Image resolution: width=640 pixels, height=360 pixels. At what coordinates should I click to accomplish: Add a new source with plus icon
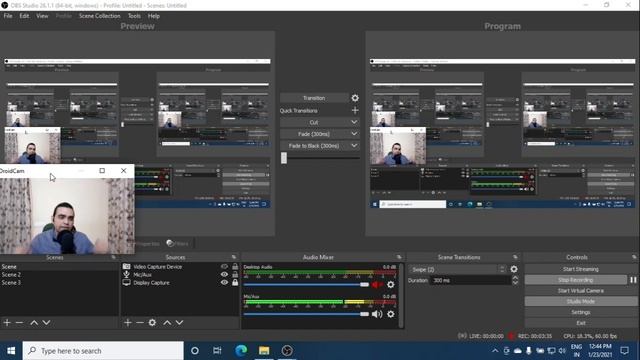128,322
